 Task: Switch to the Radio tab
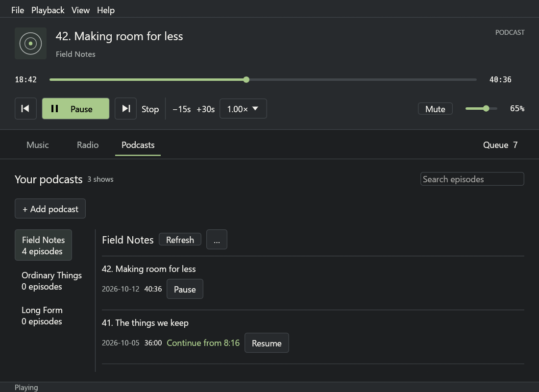tap(88, 145)
